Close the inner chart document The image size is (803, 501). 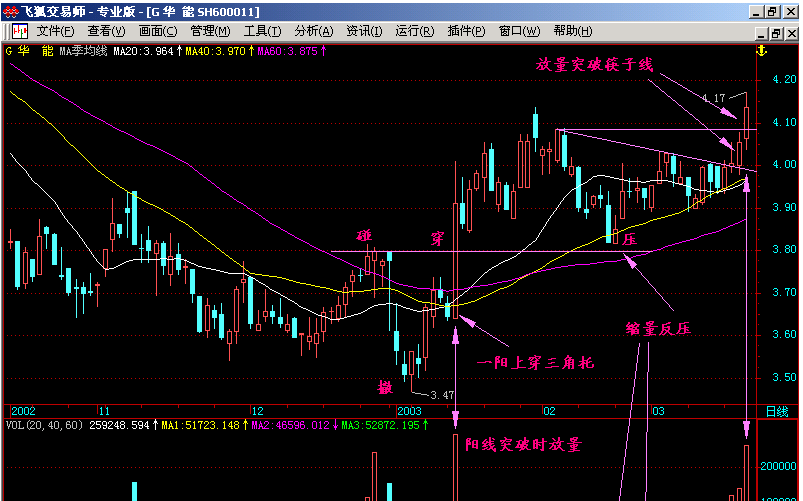tap(792, 34)
